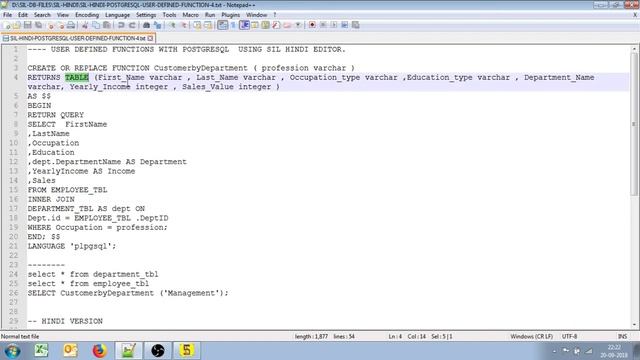640x360 pixels.
Task: Undo the last edit via toolbar
Action: coord(121,25)
